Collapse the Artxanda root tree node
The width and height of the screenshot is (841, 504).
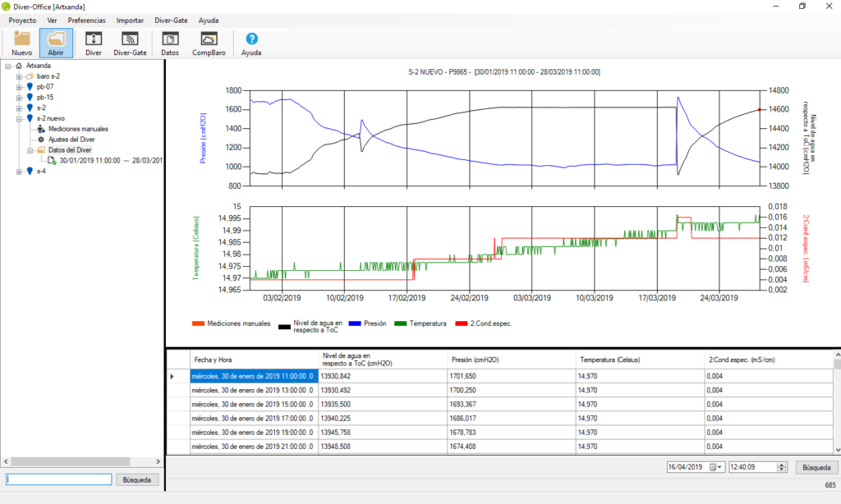8,66
